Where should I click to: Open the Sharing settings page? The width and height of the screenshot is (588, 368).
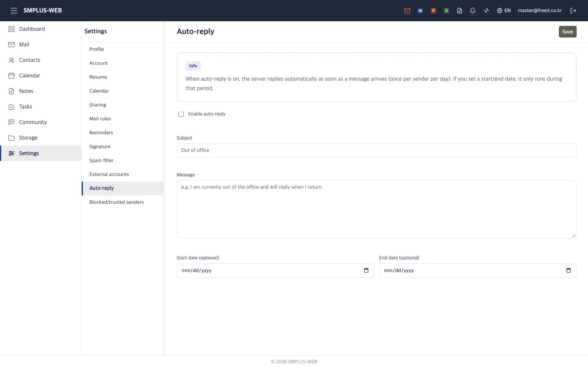point(122,105)
